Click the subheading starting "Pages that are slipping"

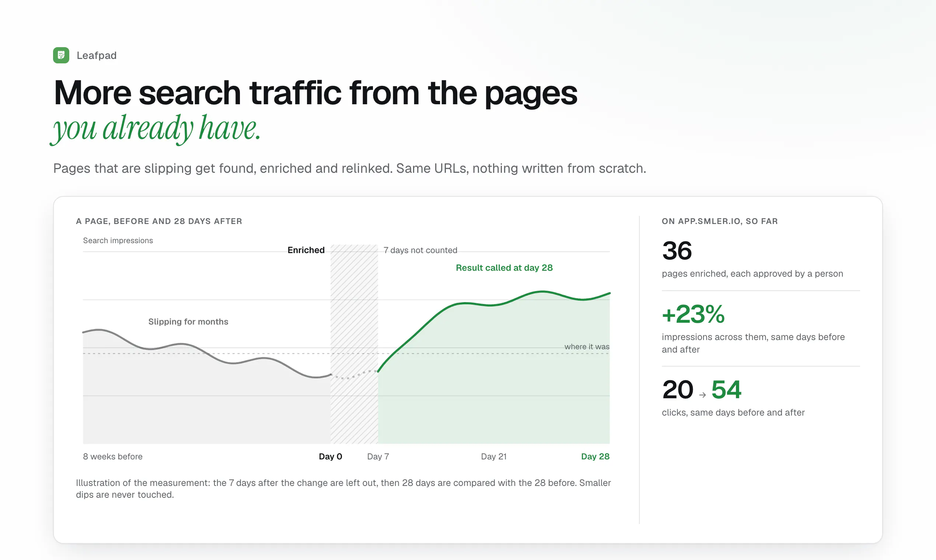coord(349,168)
